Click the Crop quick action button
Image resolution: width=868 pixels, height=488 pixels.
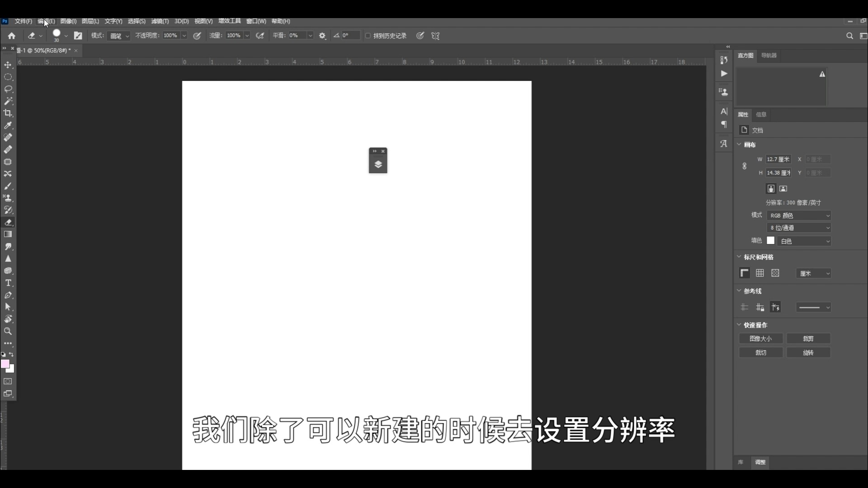pyautogui.click(x=808, y=338)
